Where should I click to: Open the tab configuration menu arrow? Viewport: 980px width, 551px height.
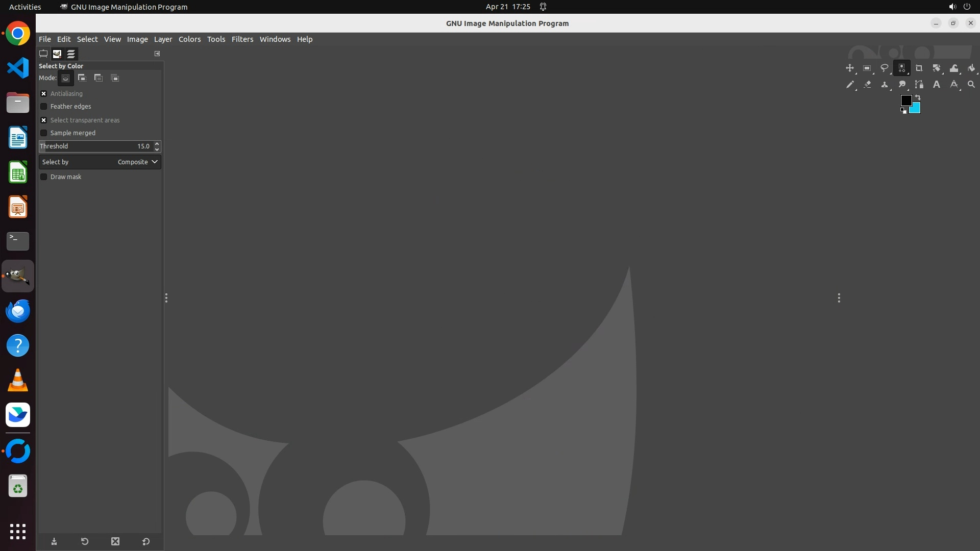(x=157, y=54)
